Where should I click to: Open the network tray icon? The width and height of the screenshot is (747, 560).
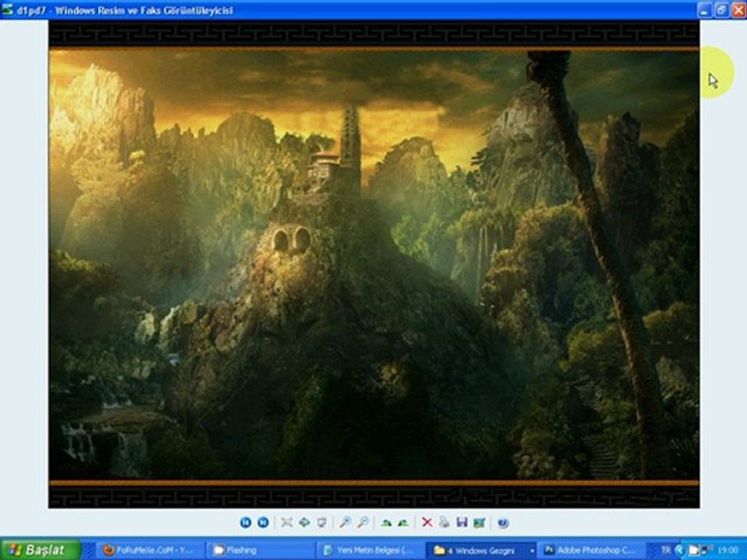point(706,550)
